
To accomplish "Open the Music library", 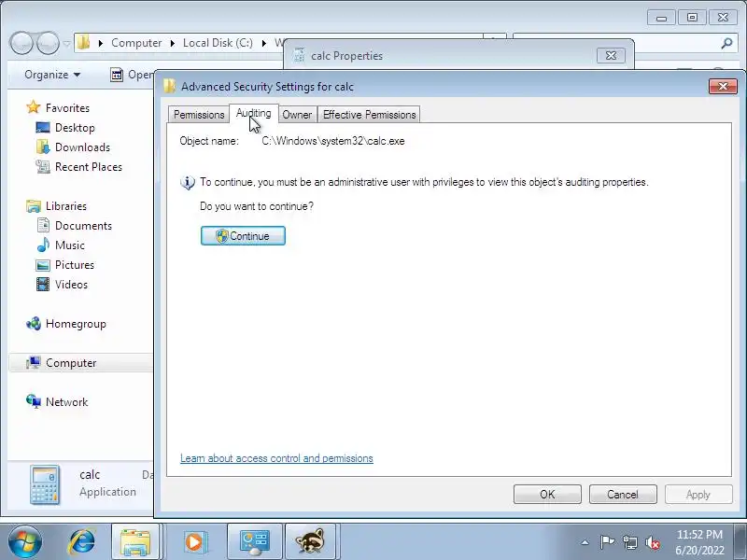I will 69,245.
